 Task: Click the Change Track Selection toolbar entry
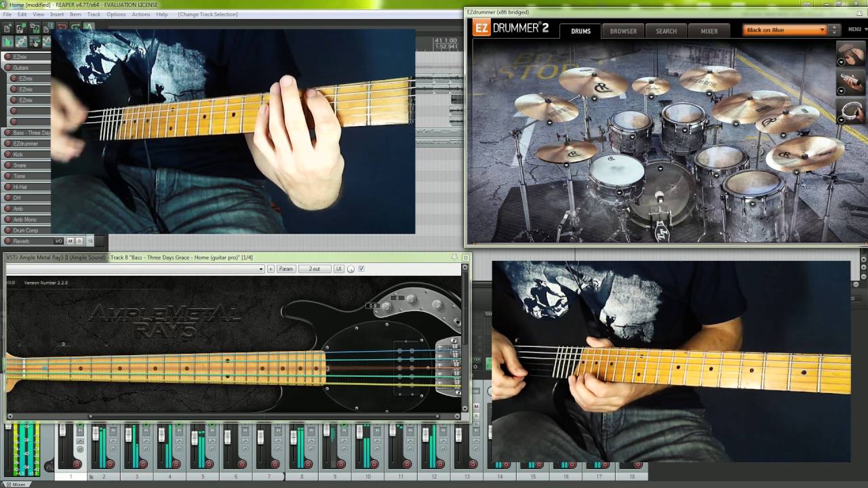(x=208, y=14)
